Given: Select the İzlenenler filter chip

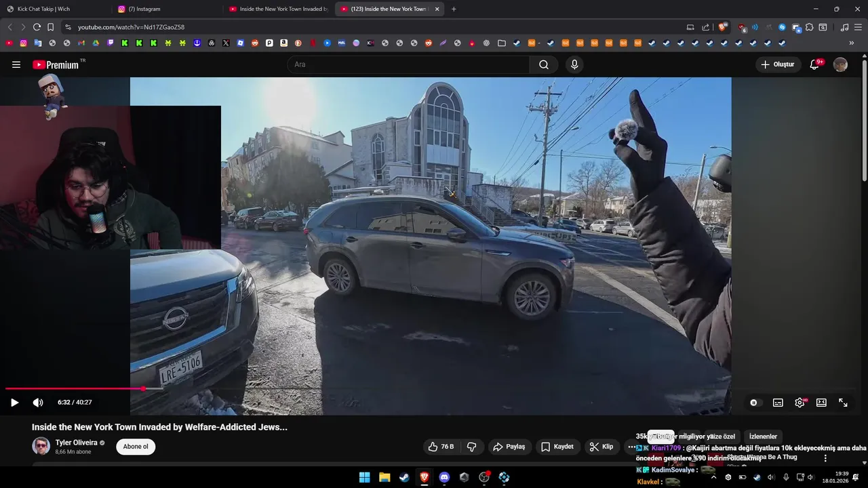Looking at the screenshot, I should [x=763, y=436].
